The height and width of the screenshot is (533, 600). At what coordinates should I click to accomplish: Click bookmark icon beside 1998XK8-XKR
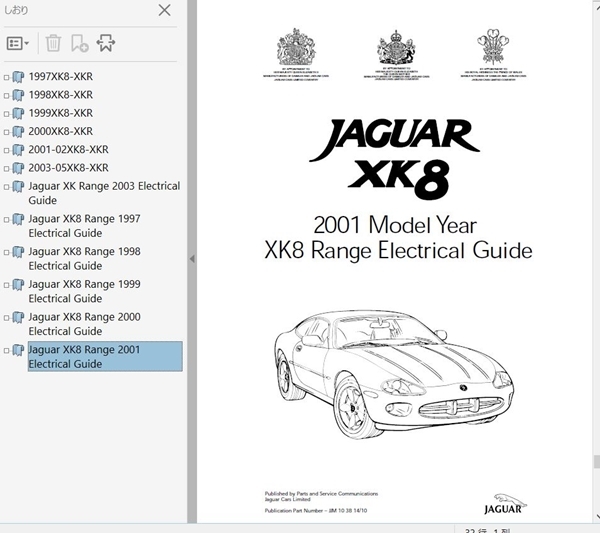tap(18, 95)
